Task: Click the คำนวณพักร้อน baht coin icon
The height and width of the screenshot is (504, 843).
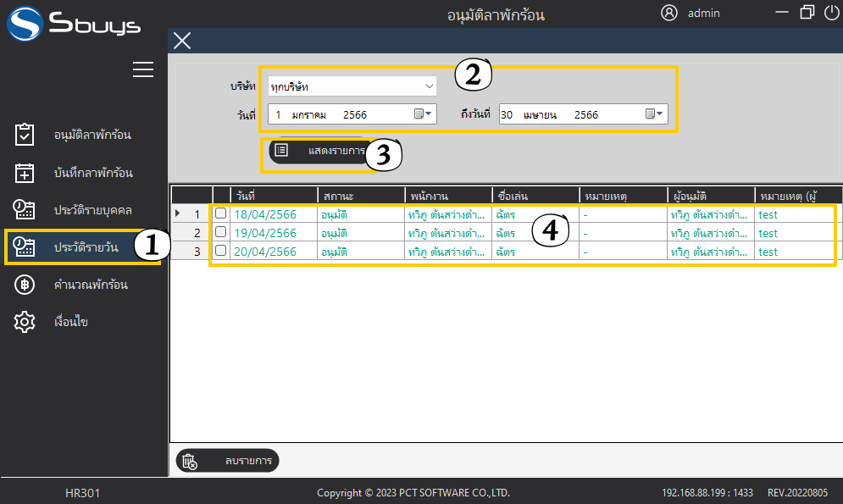Action: point(25,285)
